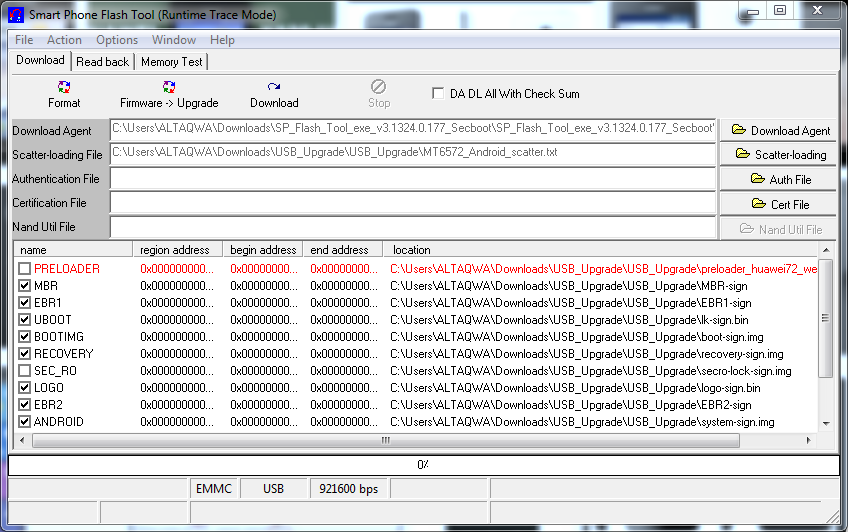Open the Options menu
Image resolution: width=848 pixels, height=532 pixels.
[x=117, y=40]
